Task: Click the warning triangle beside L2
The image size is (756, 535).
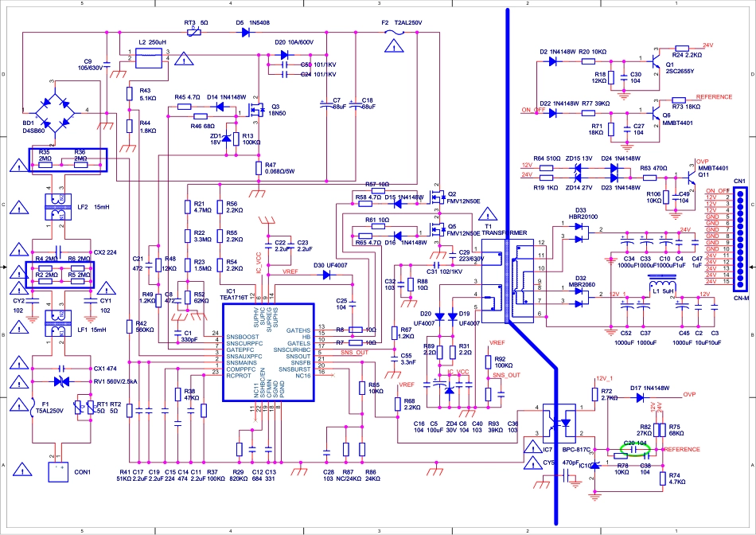Action: point(185,58)
